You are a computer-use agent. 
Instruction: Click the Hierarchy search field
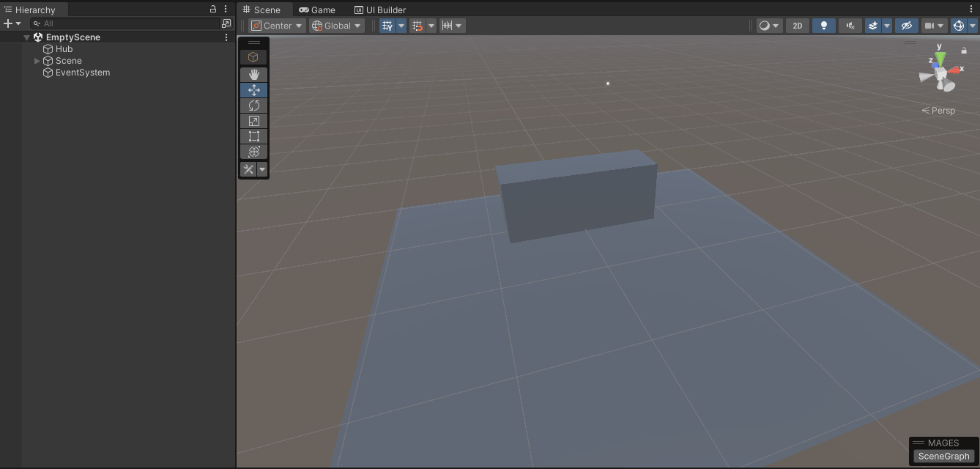point(125,23)
